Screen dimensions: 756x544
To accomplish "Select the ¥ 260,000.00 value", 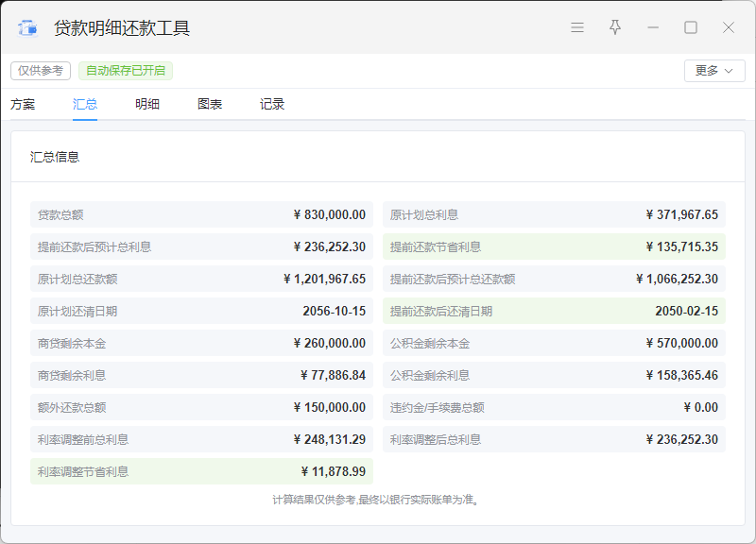I will click(329, 344).
